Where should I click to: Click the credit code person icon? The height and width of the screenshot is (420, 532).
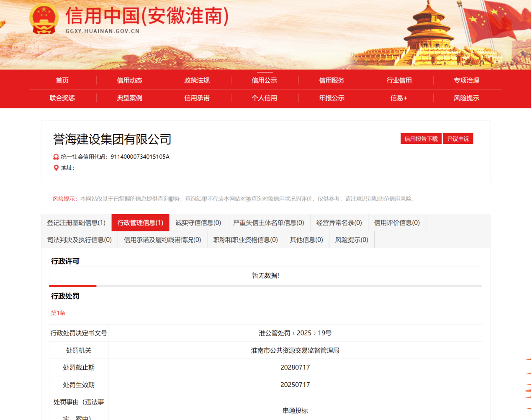56,157
